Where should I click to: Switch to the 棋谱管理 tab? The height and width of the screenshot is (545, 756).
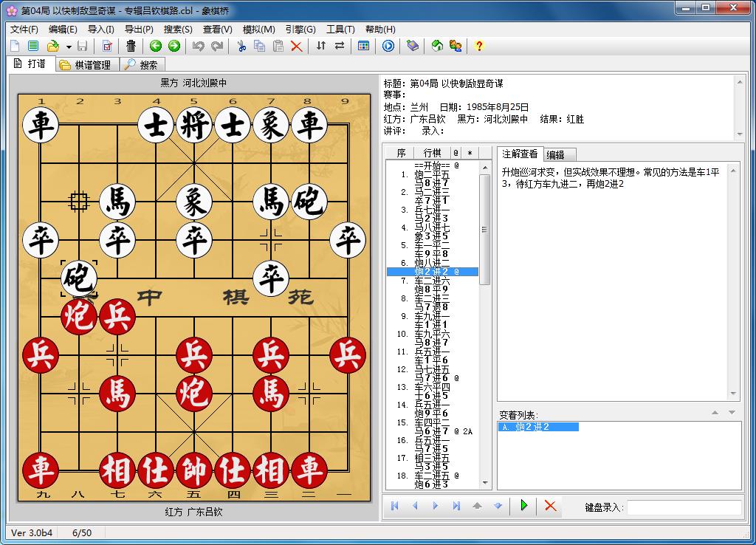point(88,64)
